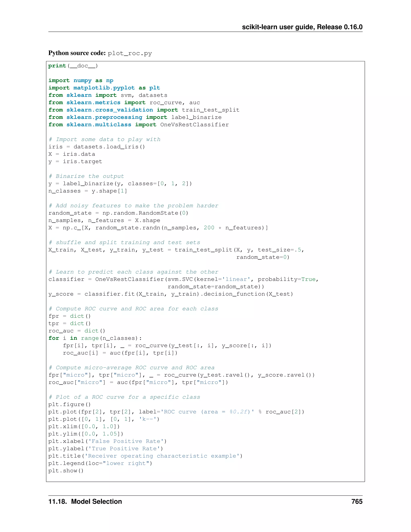This screenshot has width=411, height=532.
Task: Click the 'X = np.c_[X, ...' line
Action: point(158,228)
